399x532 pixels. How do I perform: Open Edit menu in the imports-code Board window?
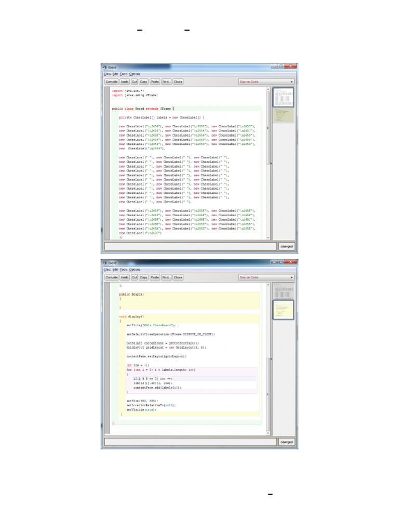point(115,74)
